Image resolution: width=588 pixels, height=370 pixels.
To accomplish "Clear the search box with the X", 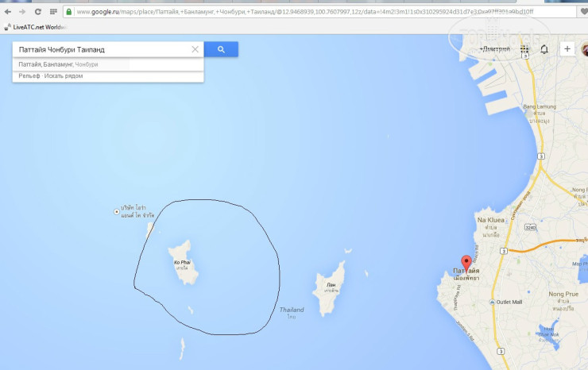I will click(195, 49).
